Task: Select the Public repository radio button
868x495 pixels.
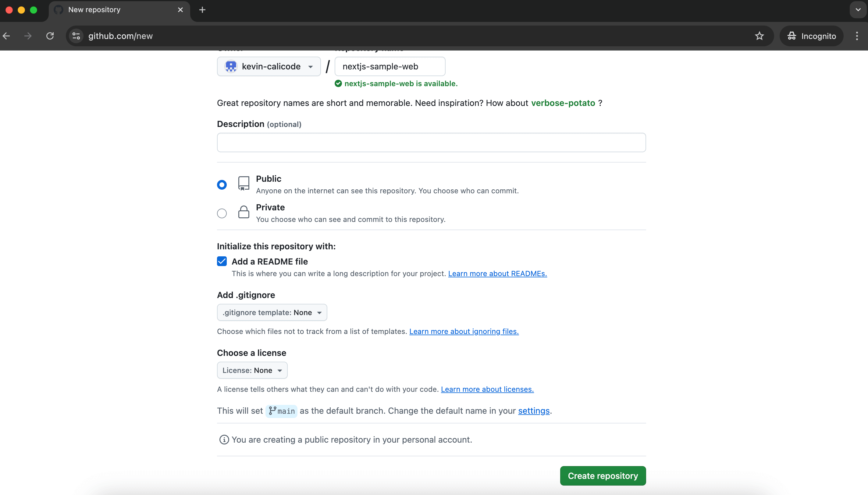Action: pyautogui.click(x=222, y=184)
